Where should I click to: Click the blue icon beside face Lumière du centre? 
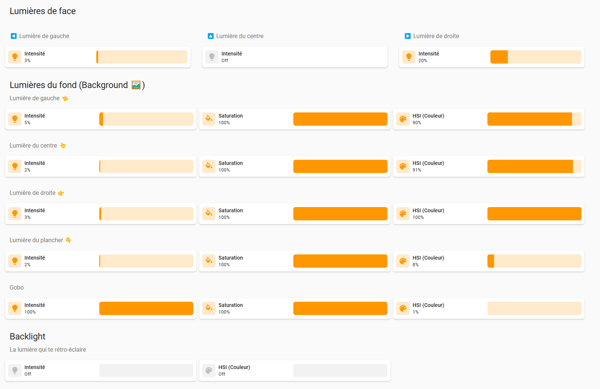[210, 36]
